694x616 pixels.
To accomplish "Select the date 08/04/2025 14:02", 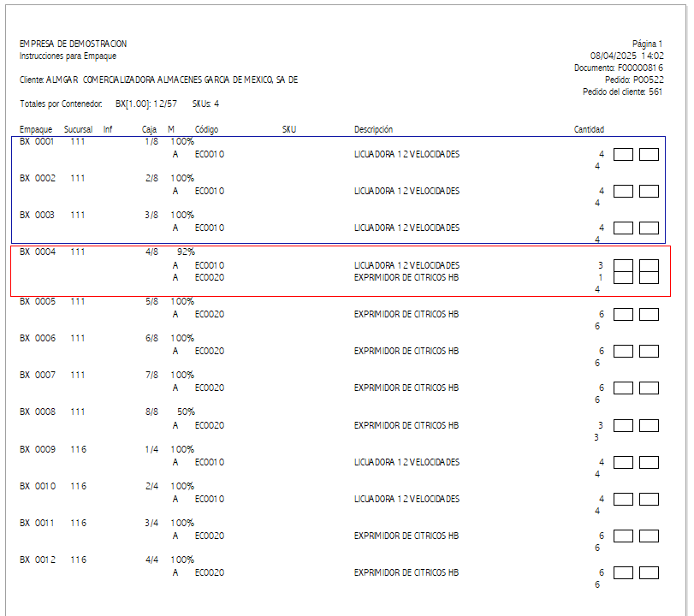I will [x=626, y=56].
